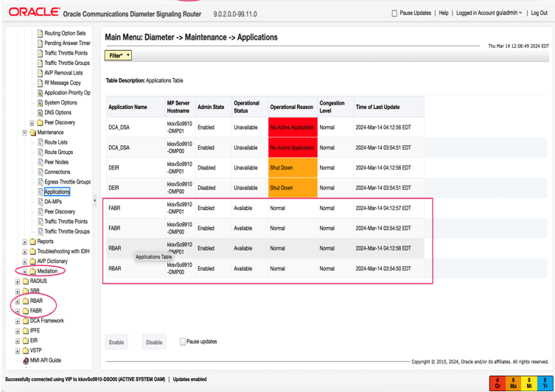Expand the upper Peer Discovery folder node
555x392 pixels.
point(32,123)
